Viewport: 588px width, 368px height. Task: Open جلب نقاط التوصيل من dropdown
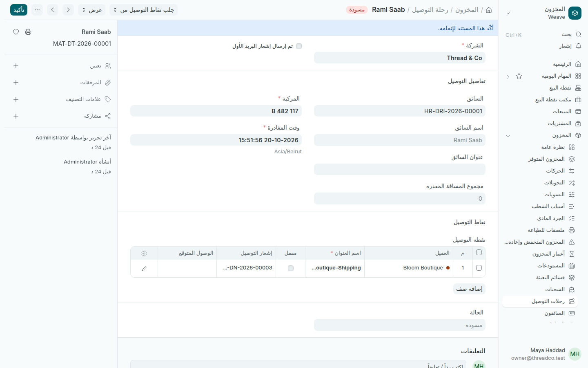click(143, 10)
